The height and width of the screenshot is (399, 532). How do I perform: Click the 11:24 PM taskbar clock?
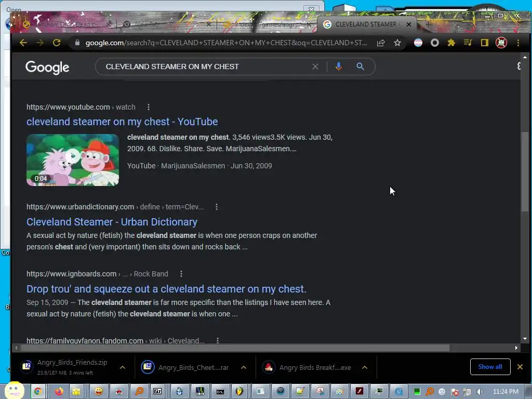[x=506, y=392]
